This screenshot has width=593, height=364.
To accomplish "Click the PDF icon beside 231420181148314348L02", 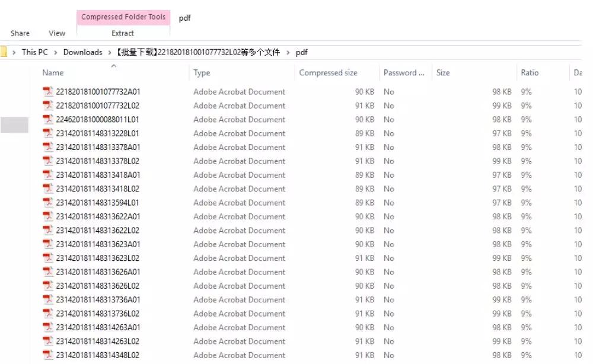I will [47, 355].
